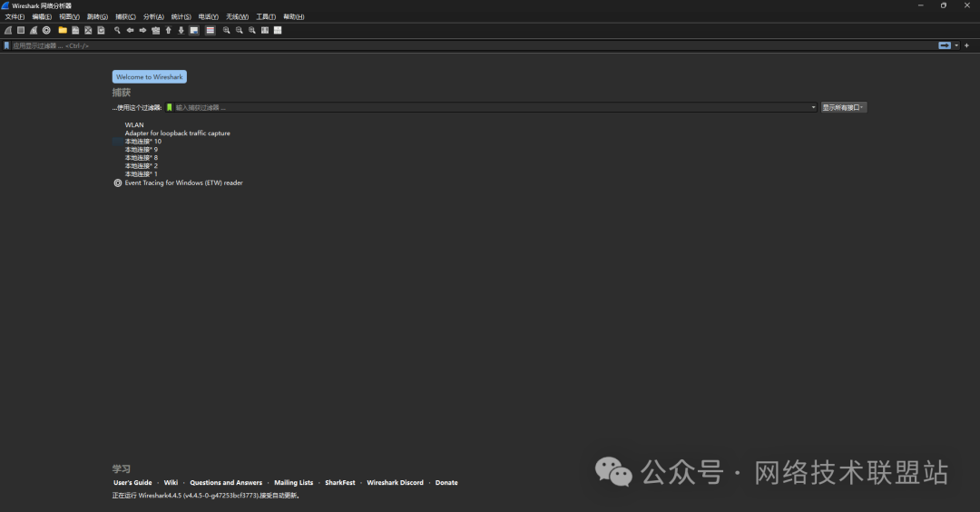Select interface 本地连接* 8
The width and height of the screenshot is (980, 512).
pyautogui.click(x=141, y=158)
